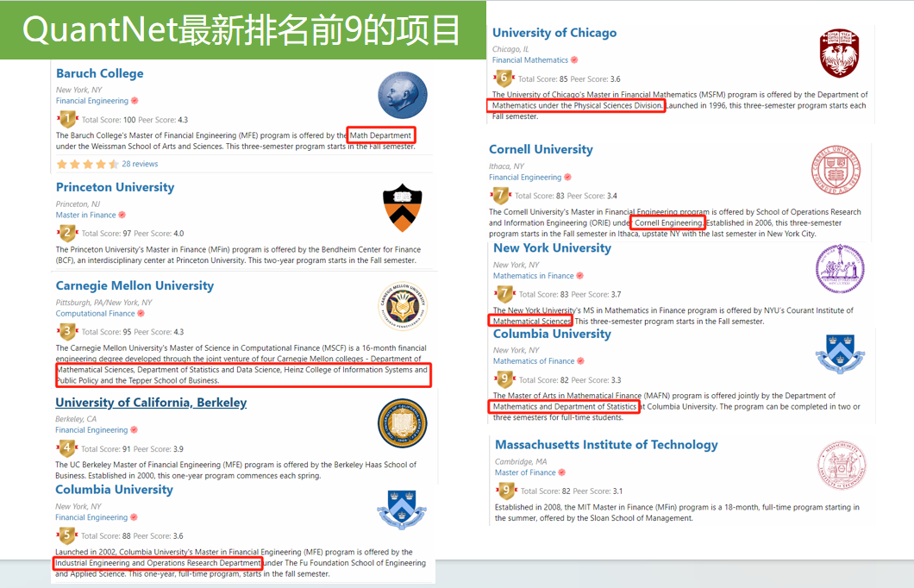Open Massachusetts Institute of Technology heading link
The height and width of the screenshot is (588, 914).
(x=606, y=445)
